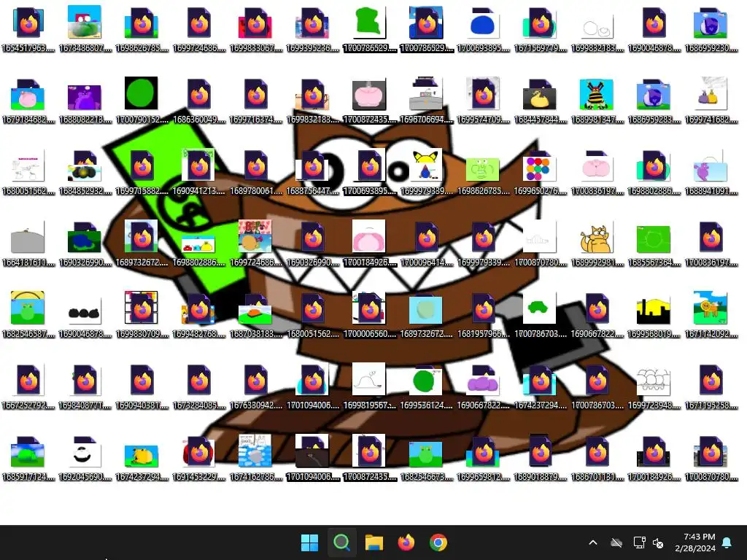Select desktop file 1673284085
This screenshot has width=747, height=560.
[198, 386]
